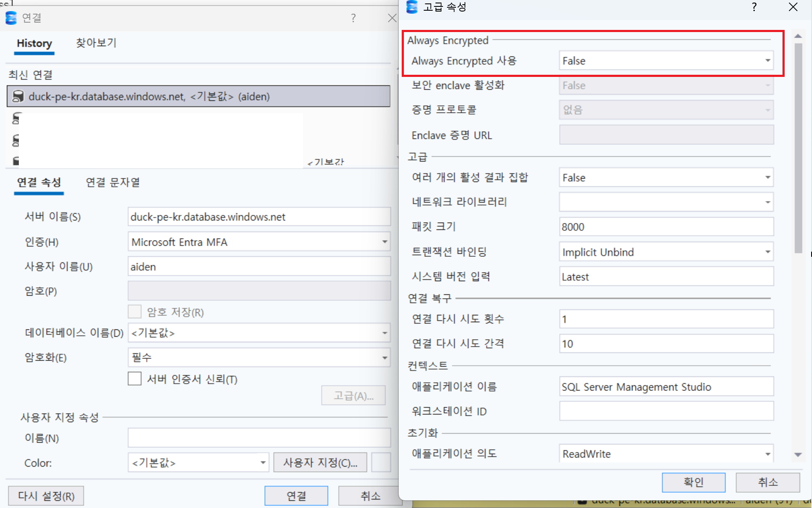Click the 고급(A)... button

[x=353, y=396]
